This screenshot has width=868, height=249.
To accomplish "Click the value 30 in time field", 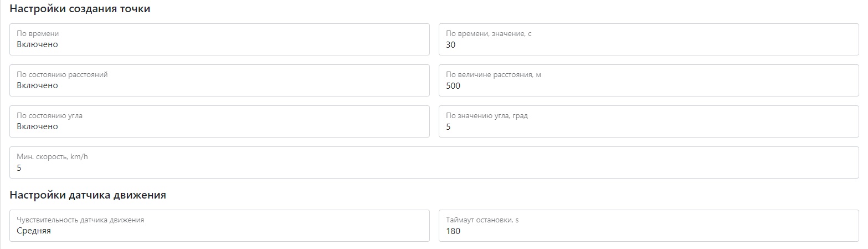I will [x=451, y=45].
